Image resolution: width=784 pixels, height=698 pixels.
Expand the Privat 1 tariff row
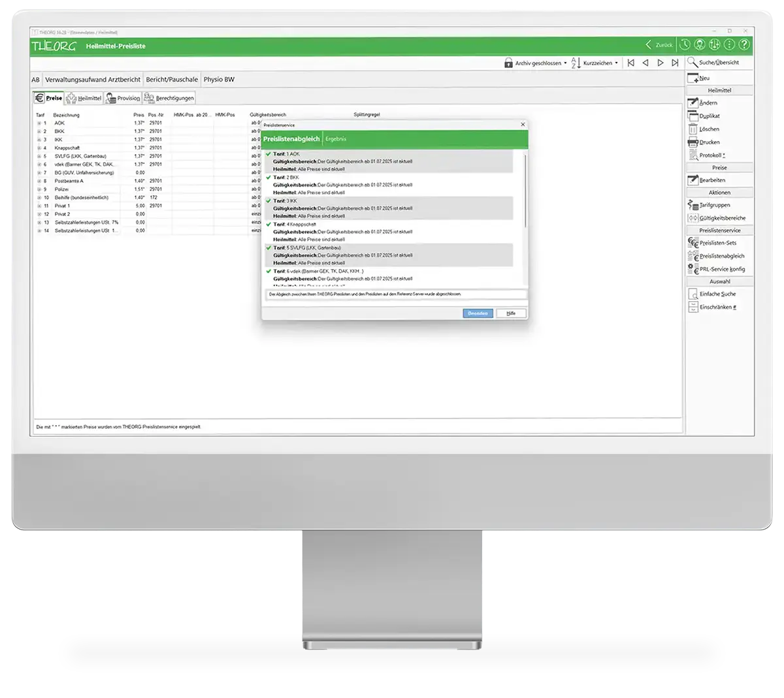tap(39, 206)
